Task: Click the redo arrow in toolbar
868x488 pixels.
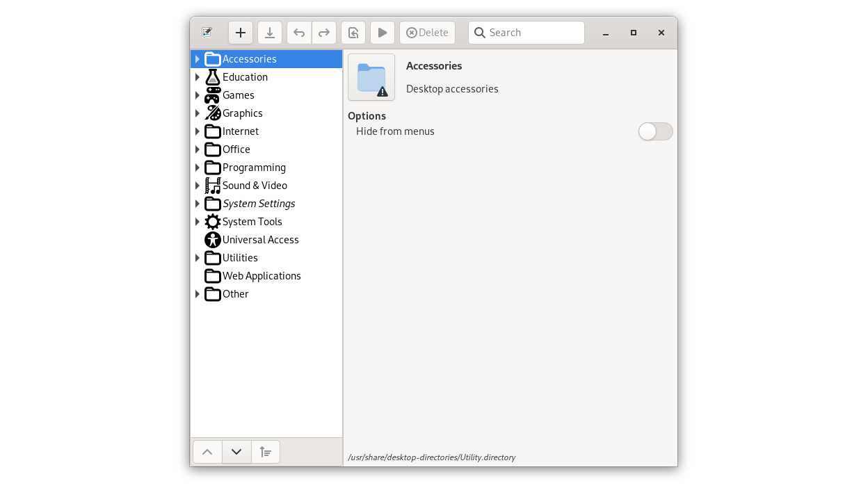Action: [324, 33]
